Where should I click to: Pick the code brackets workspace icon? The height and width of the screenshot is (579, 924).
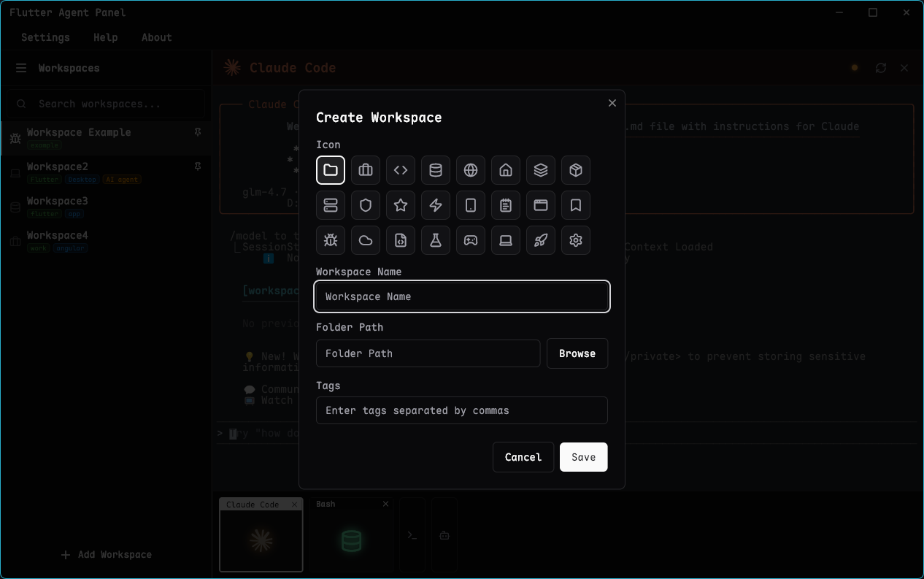pyautogui.click(x=401, y=170)
